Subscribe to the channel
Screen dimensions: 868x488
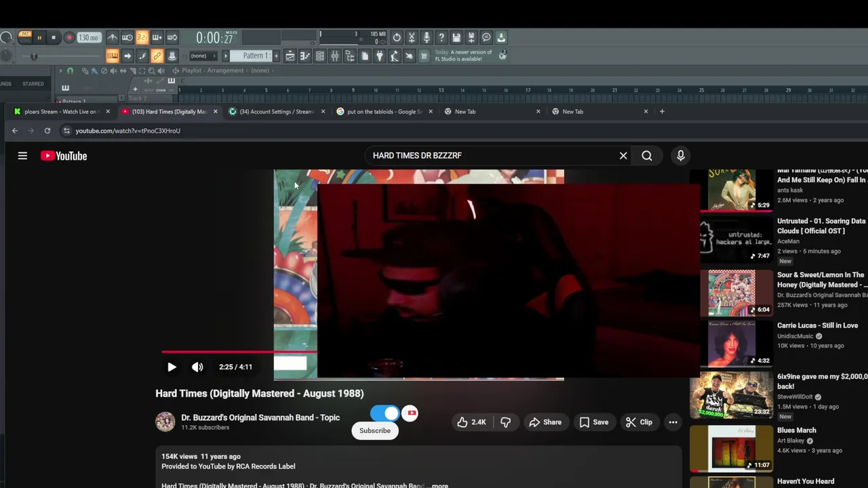point(375,430)
